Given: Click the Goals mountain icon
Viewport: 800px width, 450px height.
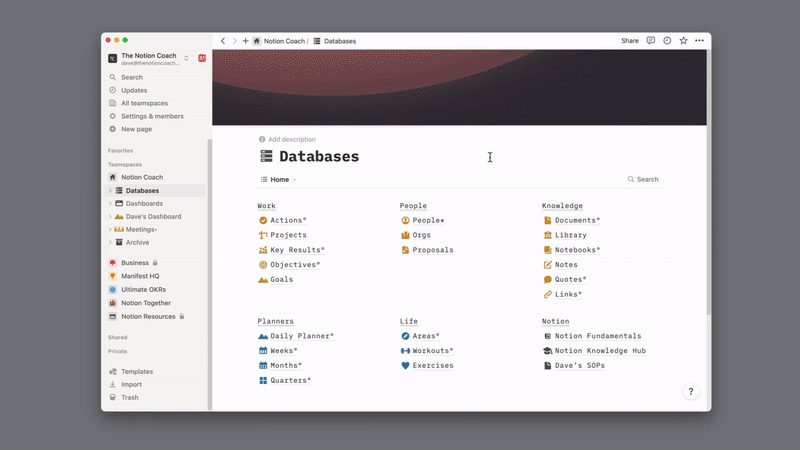Looking at the screenshot, I should (263, 280).
